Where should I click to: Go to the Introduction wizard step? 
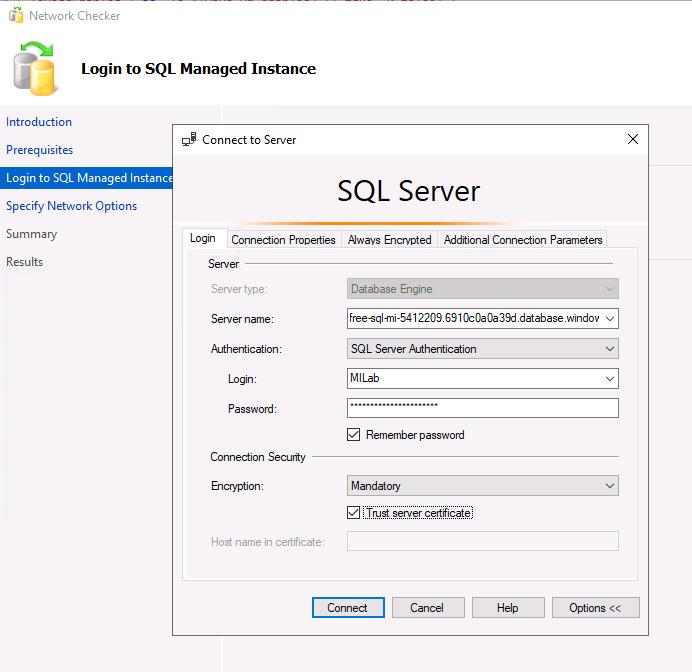[39, 122]
